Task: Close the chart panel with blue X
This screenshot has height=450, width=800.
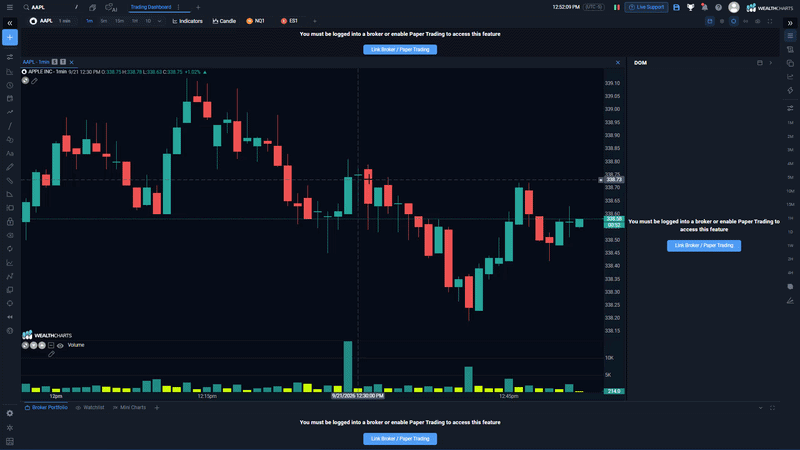Action: tap(618, 62)
